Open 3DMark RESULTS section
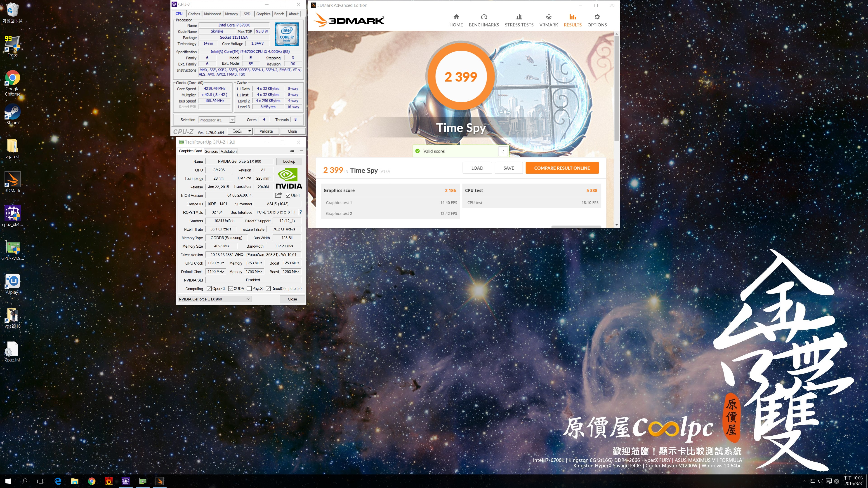Viewport: 868px width, 488px height. tap(573, 21)
